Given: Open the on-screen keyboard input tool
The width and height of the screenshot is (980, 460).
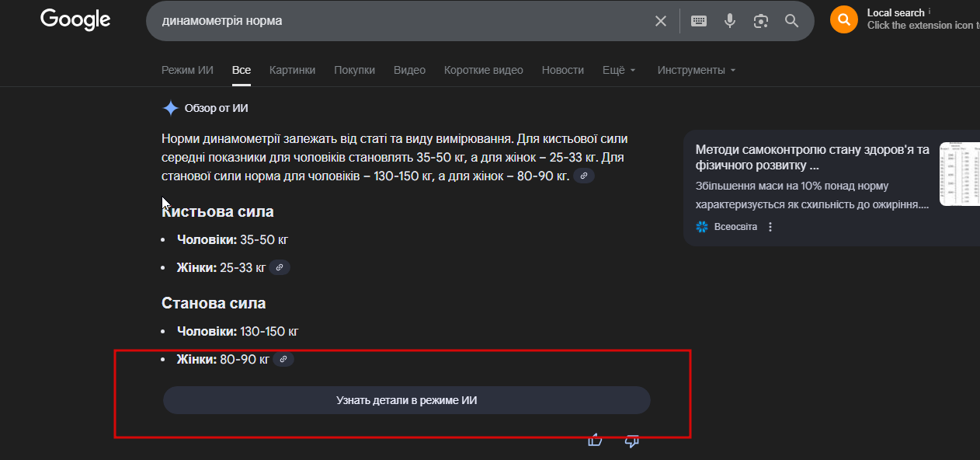Looking at the screenshot, I should (699, 21).
